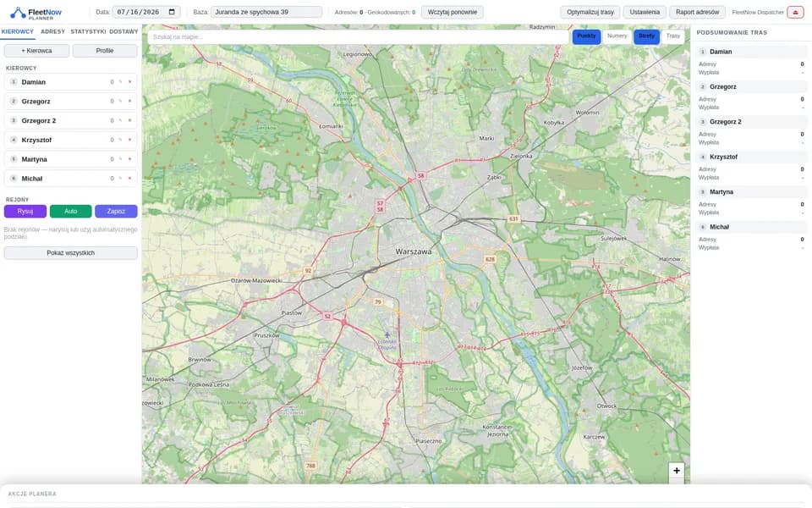This screenshot has width=812, height=508.
Task: Remove driver Damian with the red delete icon
Action: pos(130,82)
